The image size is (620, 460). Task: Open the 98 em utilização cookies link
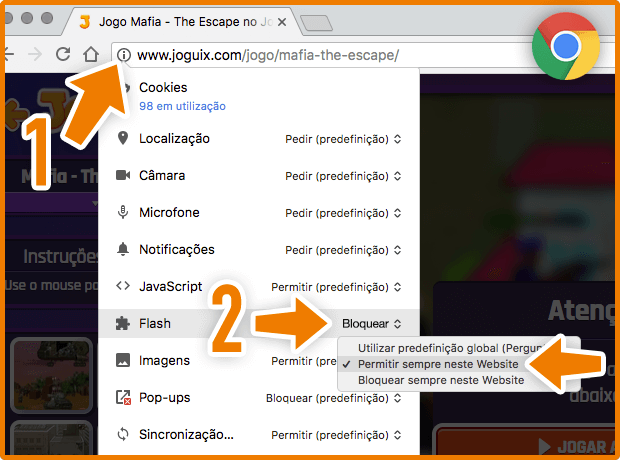pyautogui.click(x=182, y=106)
